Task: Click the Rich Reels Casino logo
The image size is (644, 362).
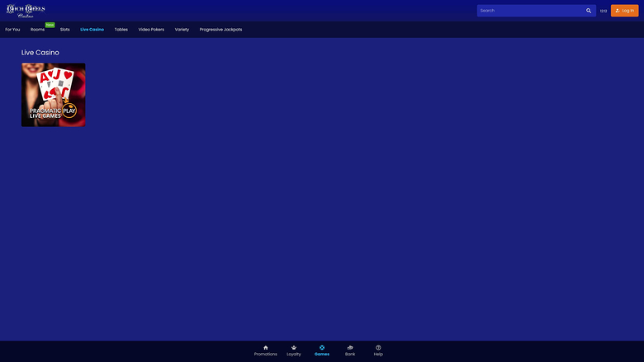Action: point(26,11)
